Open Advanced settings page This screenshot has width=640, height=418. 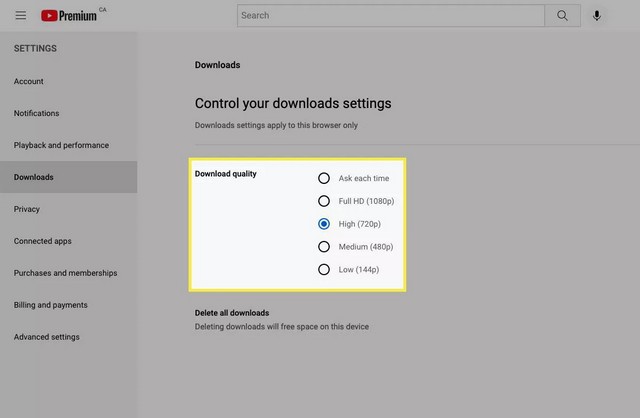pos(69,337)
